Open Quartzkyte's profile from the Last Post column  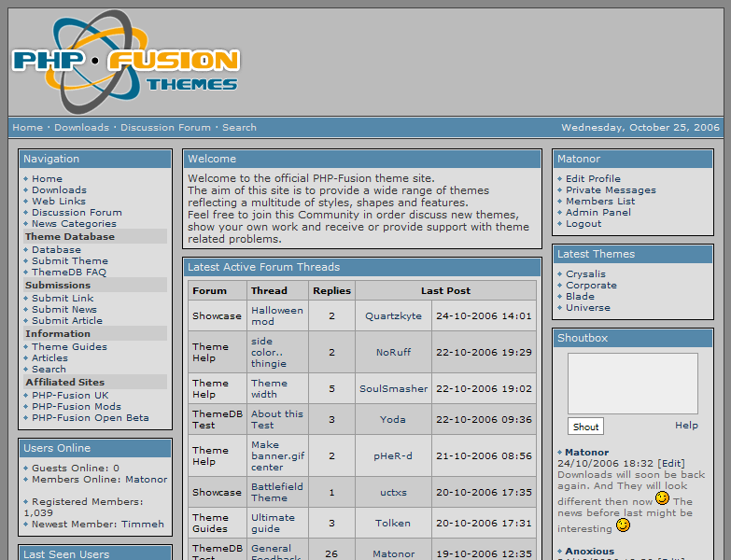tap(393, 315)
